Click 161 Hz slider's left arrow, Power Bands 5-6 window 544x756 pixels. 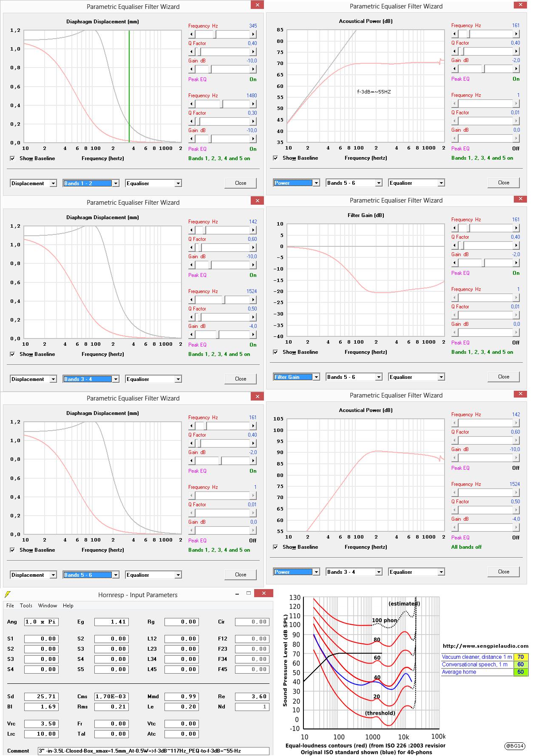coord(455,34)
